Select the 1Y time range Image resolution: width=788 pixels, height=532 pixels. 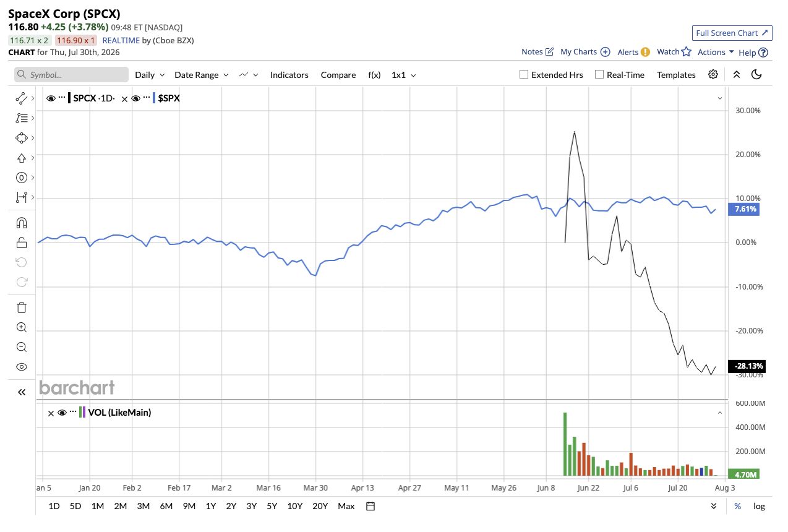[x=210, y=506]
